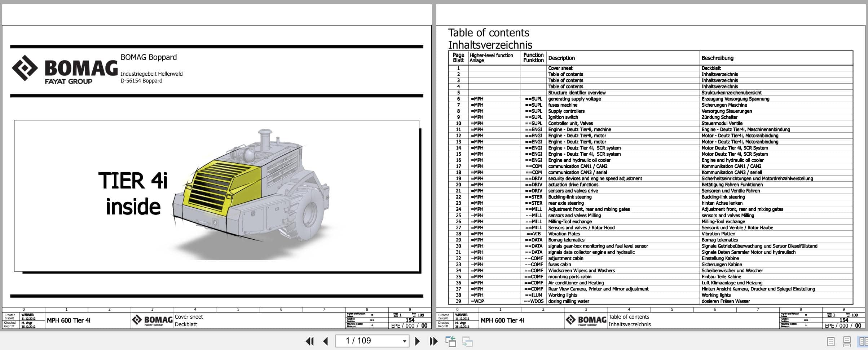Select two-page facing view layout
Image resolution: width=868 pixels, height=350 pixels.
[x=863, y=341]
